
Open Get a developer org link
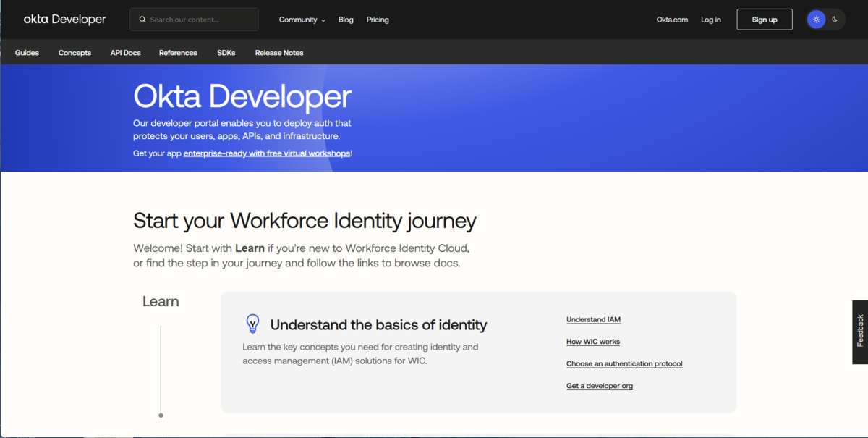click(x=600, y=386)
